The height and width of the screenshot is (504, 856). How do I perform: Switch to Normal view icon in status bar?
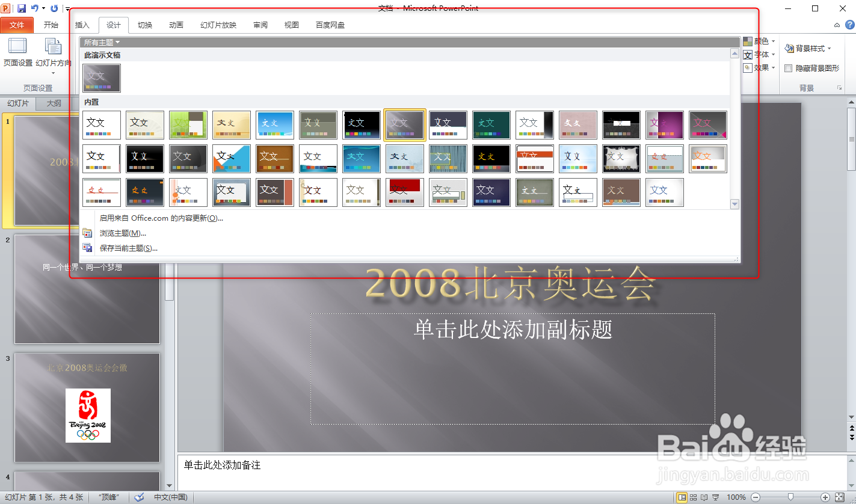tap(682, 497)
